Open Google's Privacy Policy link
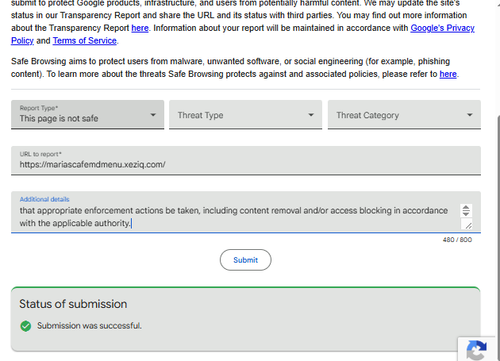The height and width of the screenshot is (361, 500). click(x=442, y=28)
